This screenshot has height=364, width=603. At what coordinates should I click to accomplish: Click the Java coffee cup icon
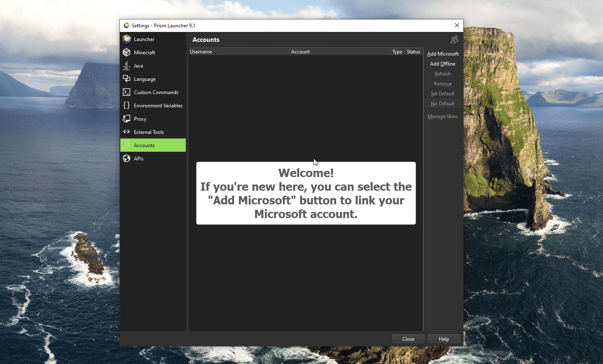(x=126, y=66)
